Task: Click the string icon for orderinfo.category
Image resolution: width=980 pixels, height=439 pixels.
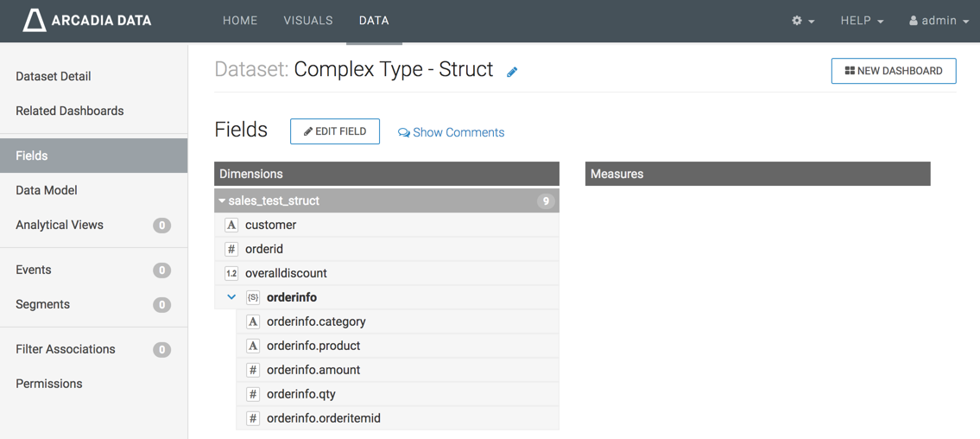Action: 253,321
